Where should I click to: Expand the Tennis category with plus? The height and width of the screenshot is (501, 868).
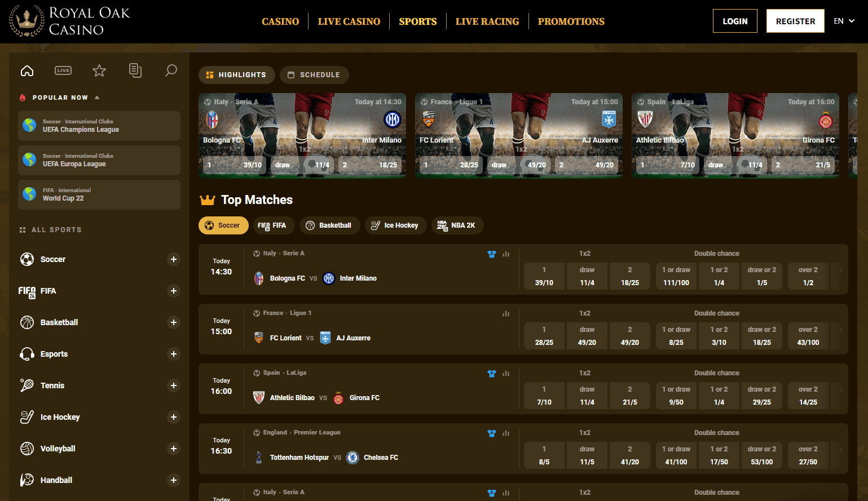point(174,385)
